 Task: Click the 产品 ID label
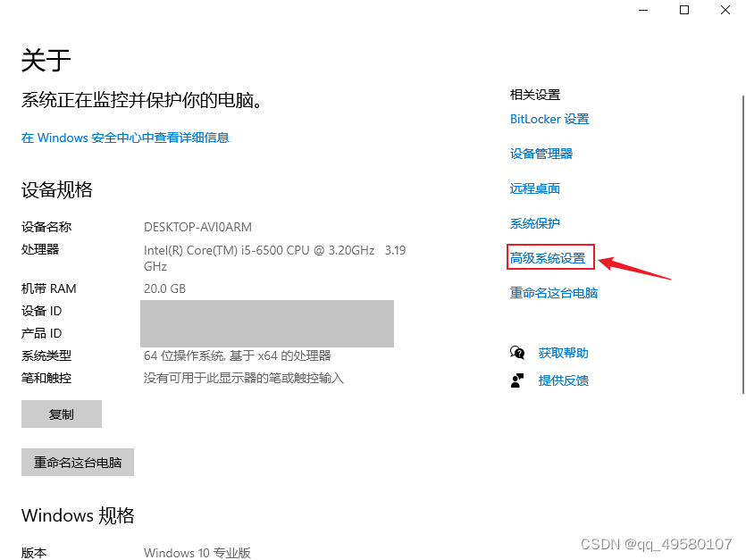point(41,333)
